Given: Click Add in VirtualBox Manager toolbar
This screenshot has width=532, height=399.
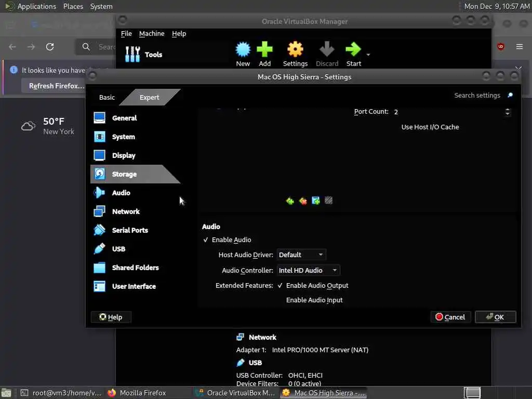Looking at the screenshot, I should tap(264, 54).
